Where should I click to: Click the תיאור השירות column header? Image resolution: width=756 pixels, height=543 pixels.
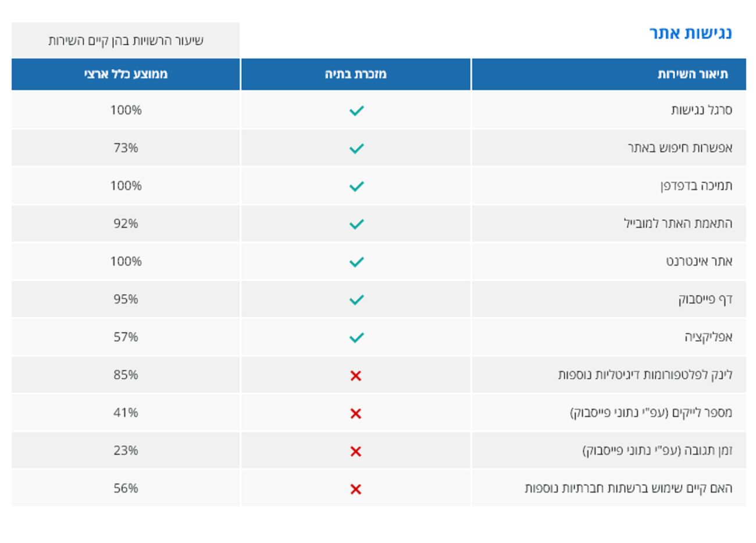(x=693, y=74)
